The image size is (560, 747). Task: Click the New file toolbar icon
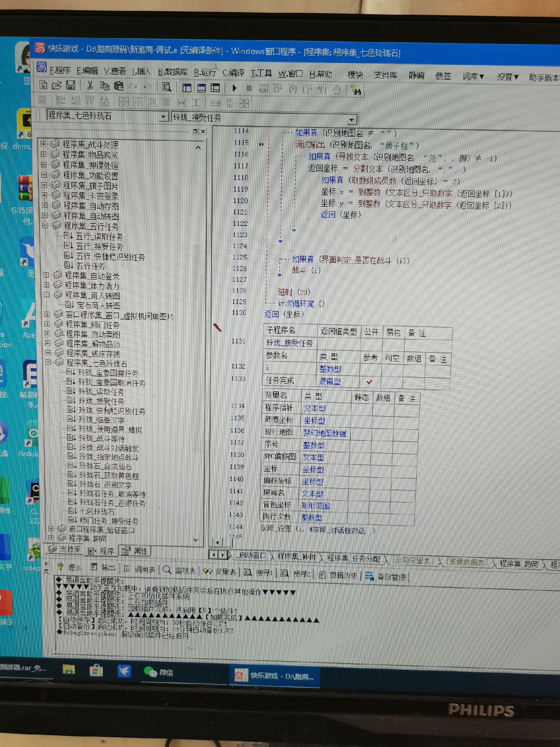[x=43, y=85]
